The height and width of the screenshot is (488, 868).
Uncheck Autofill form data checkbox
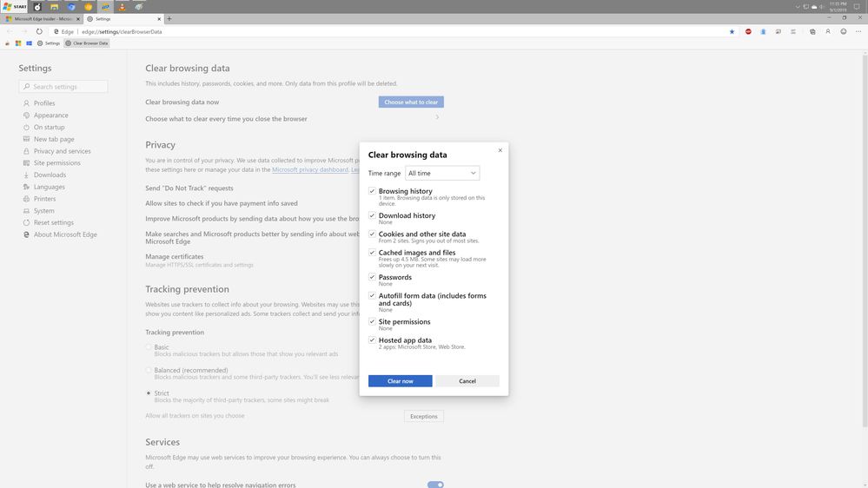pos(372,295)
